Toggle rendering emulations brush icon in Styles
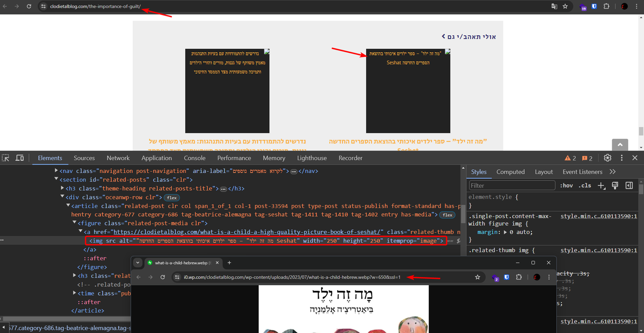This screenshot has height=333, width=644. tap(615, 185)
